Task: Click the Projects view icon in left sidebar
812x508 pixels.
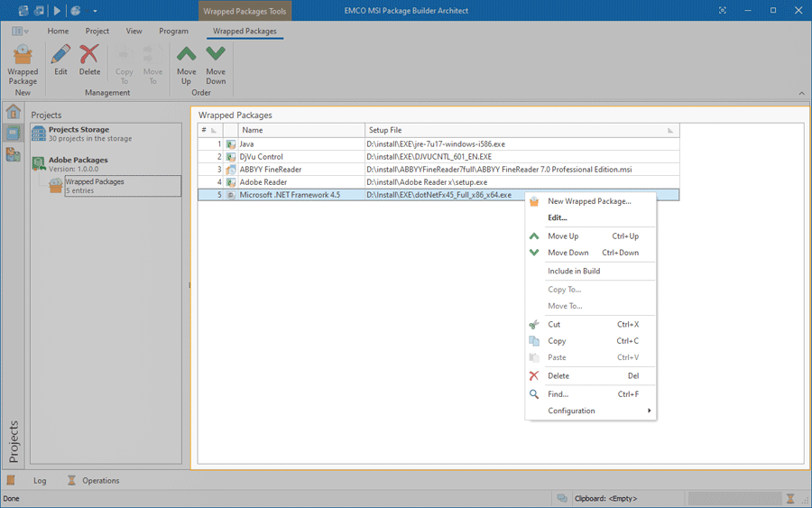Action: 13,133
